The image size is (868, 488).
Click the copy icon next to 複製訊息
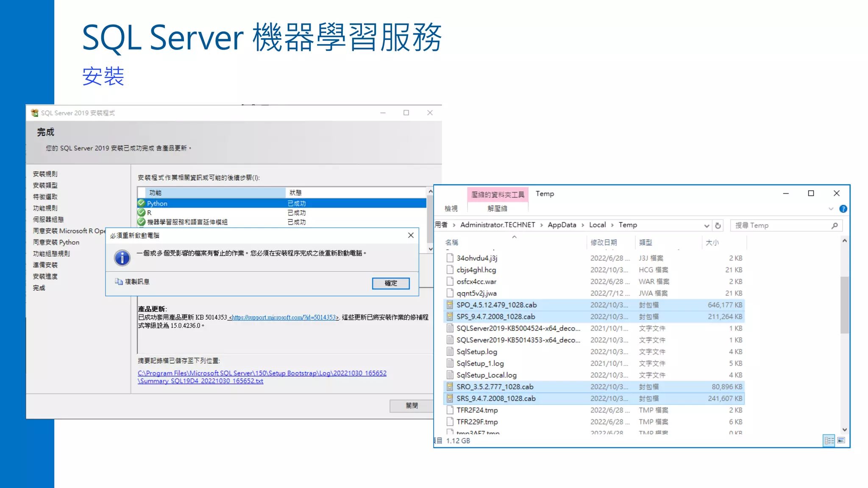point(119,281)
